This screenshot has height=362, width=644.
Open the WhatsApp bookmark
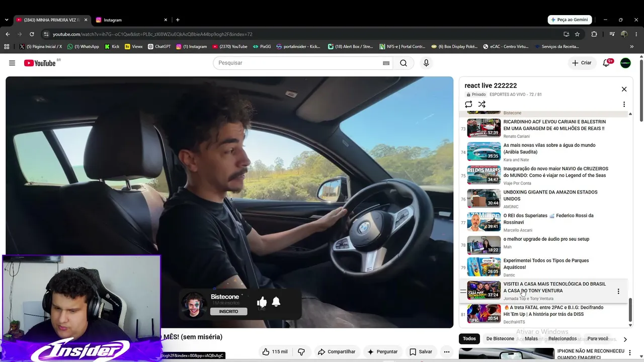click(x=83, y=47)
